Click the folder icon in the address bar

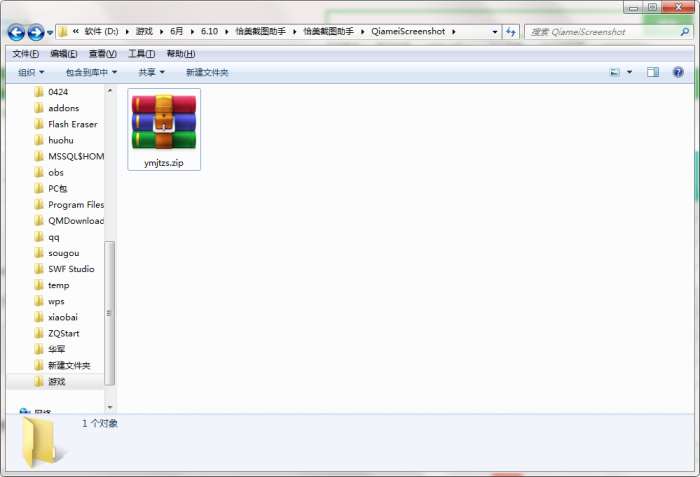[x=63, y=32]
